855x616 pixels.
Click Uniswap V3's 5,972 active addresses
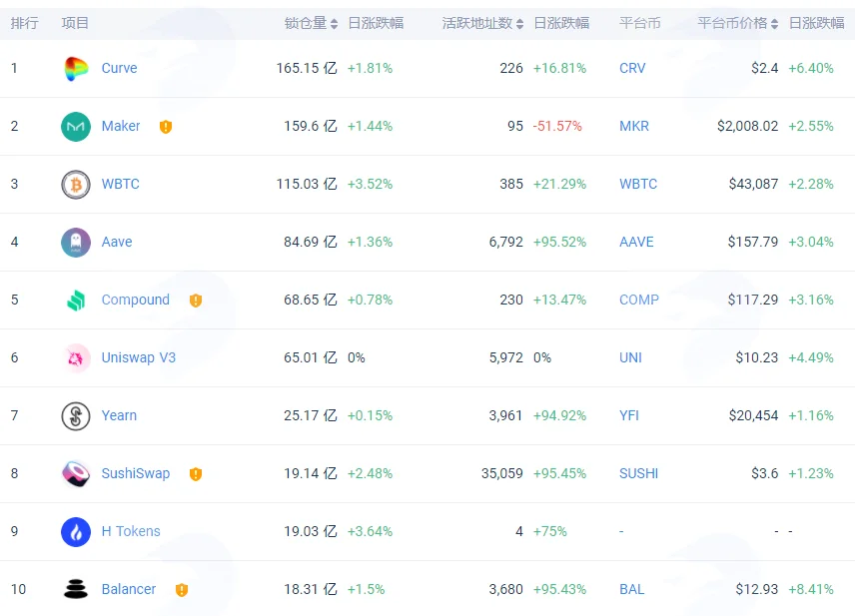pos(506,357)
